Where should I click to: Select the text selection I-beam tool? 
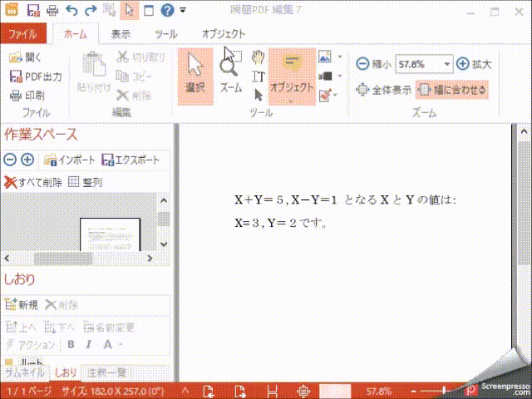[x=258, y=76]
